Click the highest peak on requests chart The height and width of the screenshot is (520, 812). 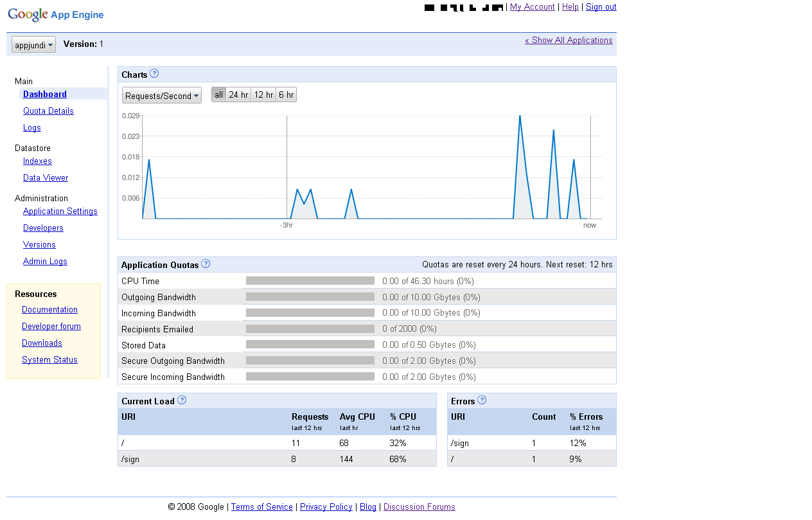[x=519, y=117]
